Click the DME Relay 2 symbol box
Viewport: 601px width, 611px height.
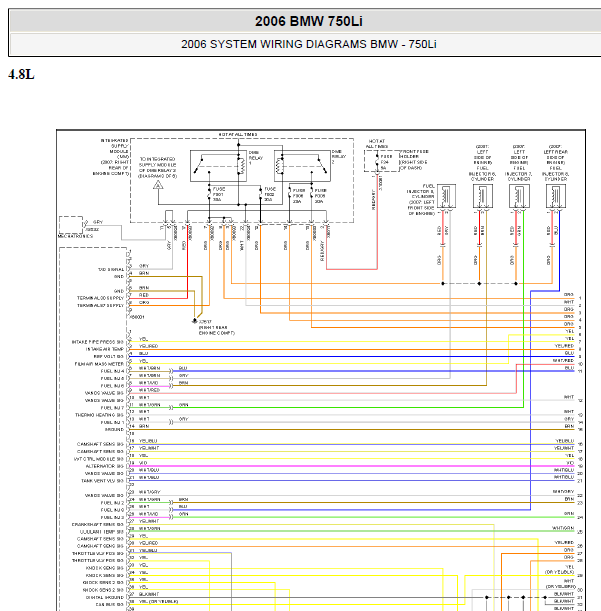tap(302, 166)
